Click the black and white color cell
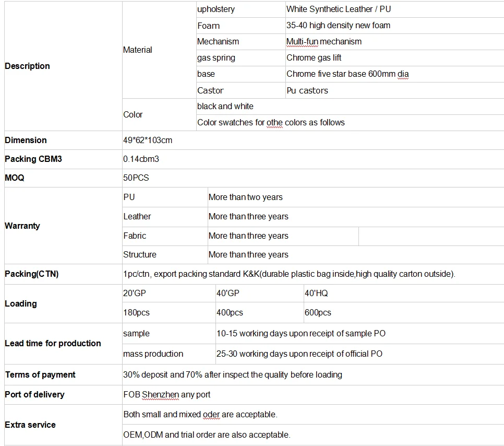This screenshot has width=504, height=446. pyautogui.click(x=350, y=107)
